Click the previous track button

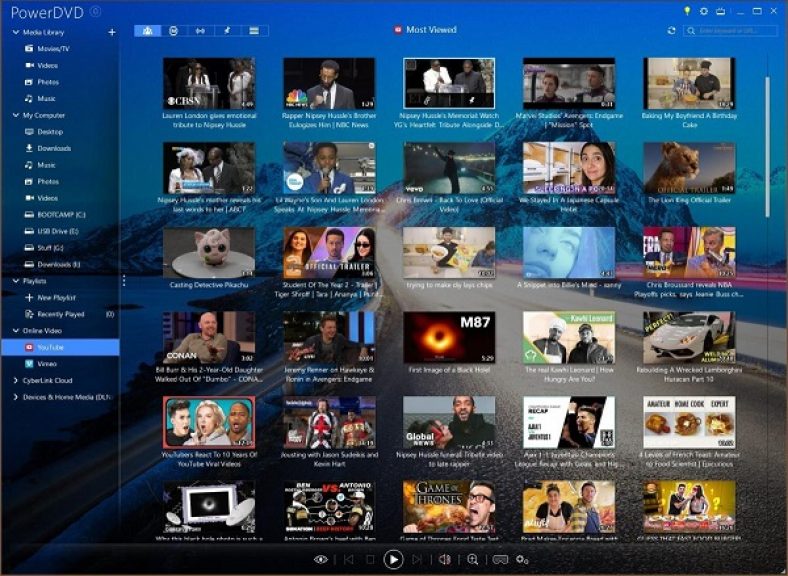pos(349,559)
